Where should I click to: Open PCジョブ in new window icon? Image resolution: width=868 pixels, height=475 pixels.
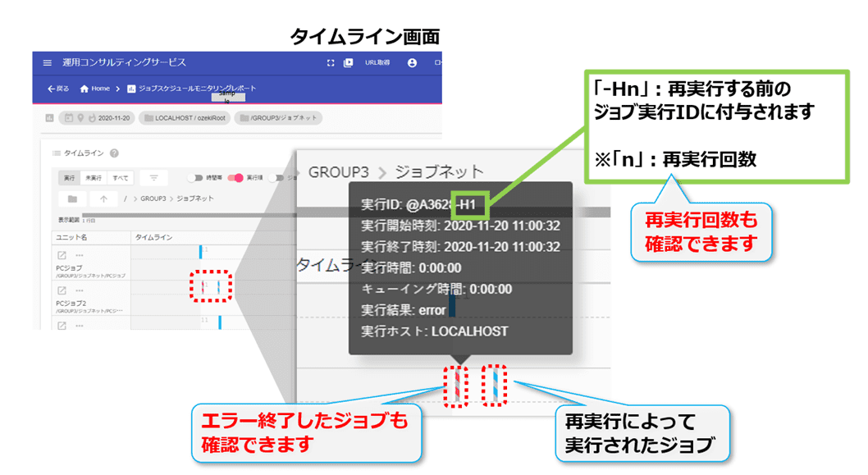point(62,256)
